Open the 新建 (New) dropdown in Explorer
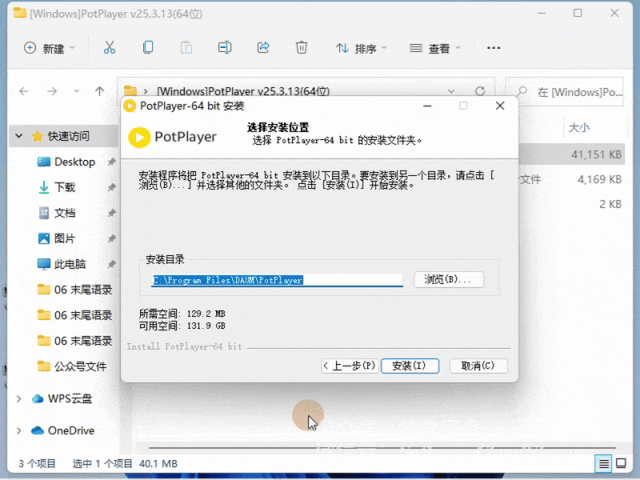The width and height of the screenshot is (640, 480). click(x=49, y=48)
